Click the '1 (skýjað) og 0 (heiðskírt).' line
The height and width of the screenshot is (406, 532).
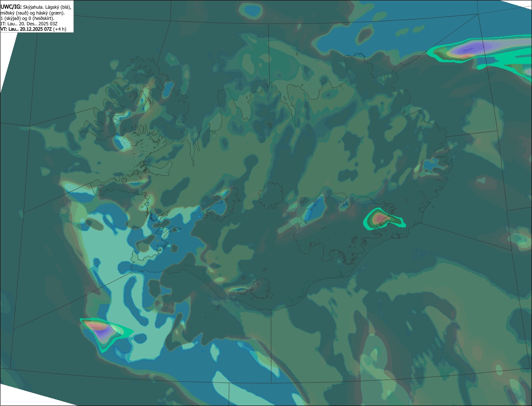pos(27,18)
